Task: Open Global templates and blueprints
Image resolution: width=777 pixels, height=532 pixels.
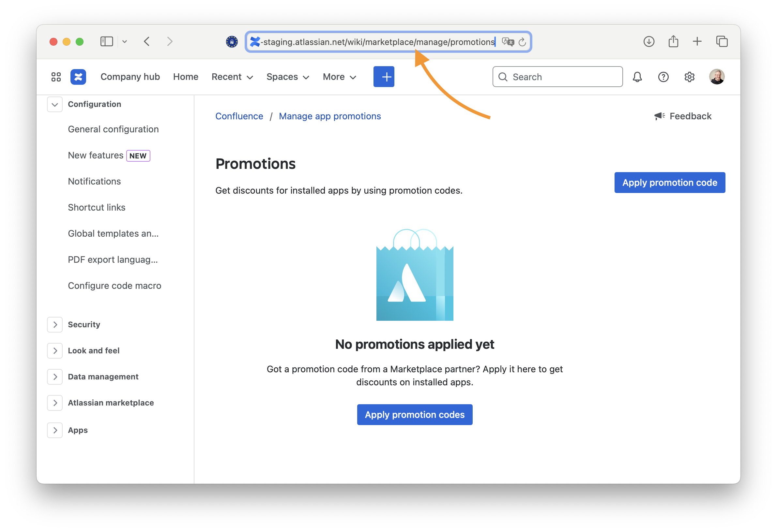Action: pos(113,234)
